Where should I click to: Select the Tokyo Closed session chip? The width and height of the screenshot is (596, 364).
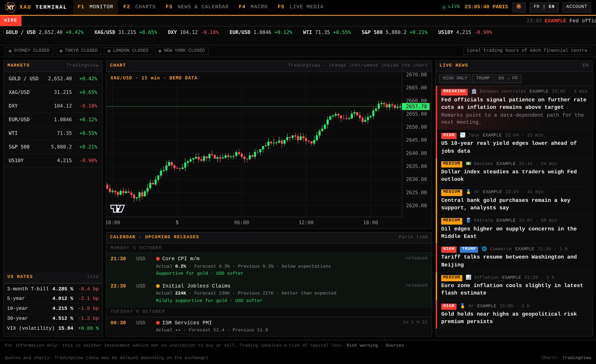pyautogui.click(x=79, y=51)
